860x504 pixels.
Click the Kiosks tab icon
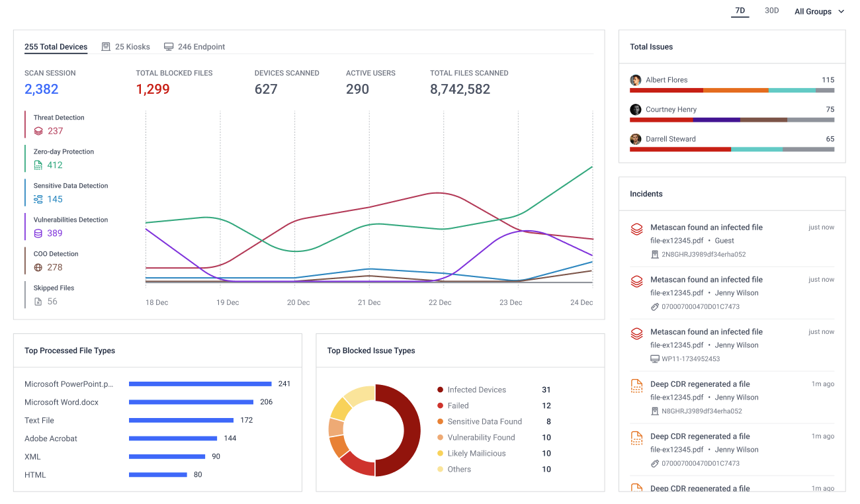tap(106, 47)
